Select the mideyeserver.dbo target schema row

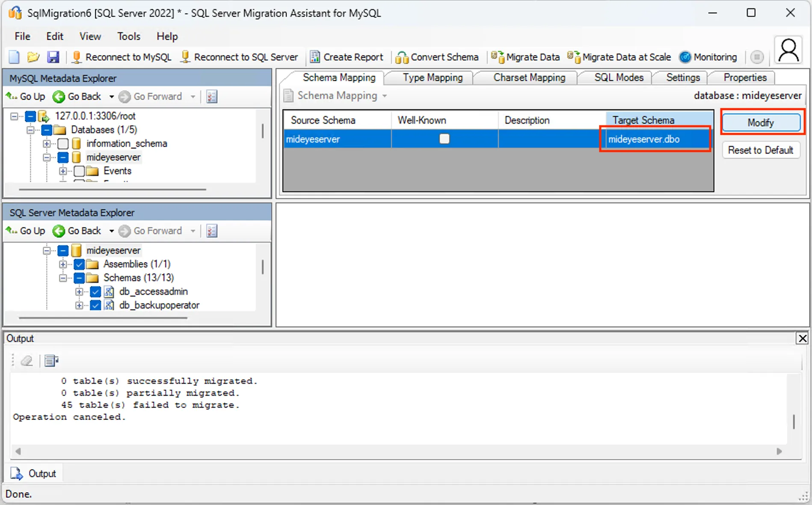pyautogui.click(x=655, y=139)
